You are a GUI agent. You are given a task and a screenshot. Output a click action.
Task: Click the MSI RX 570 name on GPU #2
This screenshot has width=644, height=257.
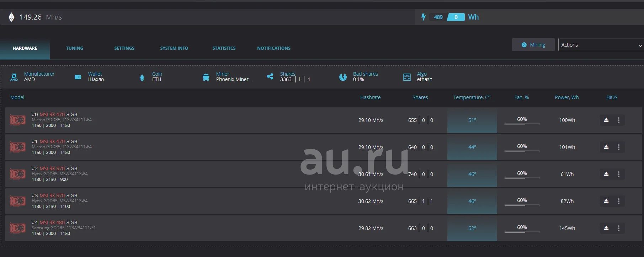[x=52, y=168]
